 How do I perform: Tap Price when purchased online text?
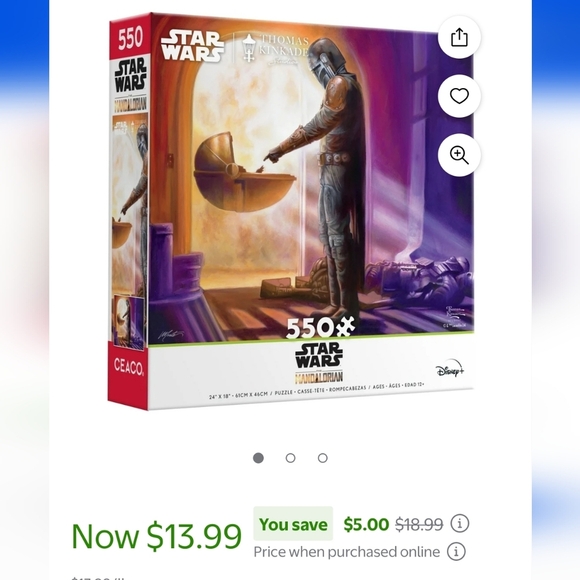click(347, 552)
